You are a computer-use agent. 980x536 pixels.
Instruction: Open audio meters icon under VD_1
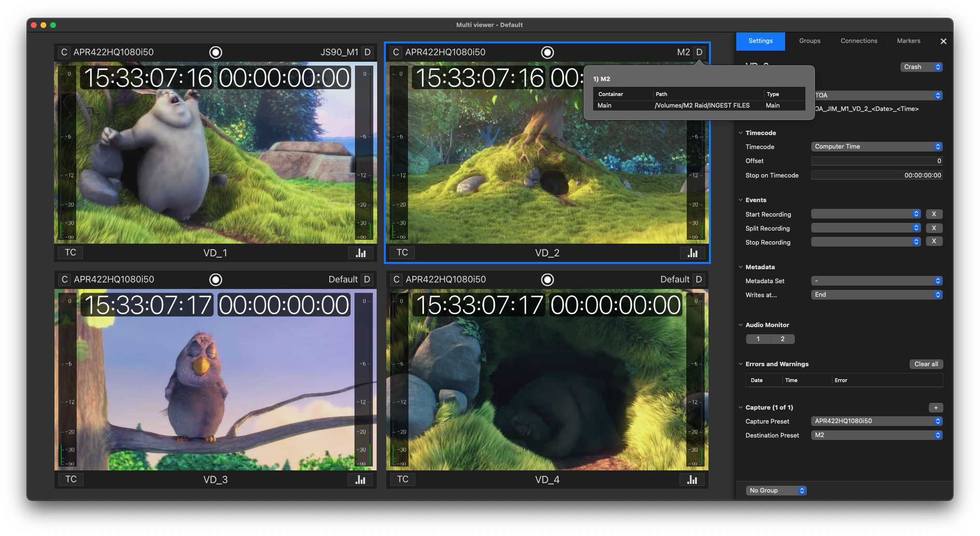pos(360,253)
